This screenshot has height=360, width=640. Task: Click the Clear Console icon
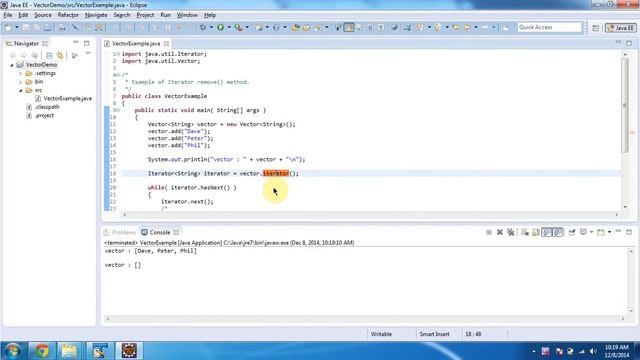(x=524, y=232)
